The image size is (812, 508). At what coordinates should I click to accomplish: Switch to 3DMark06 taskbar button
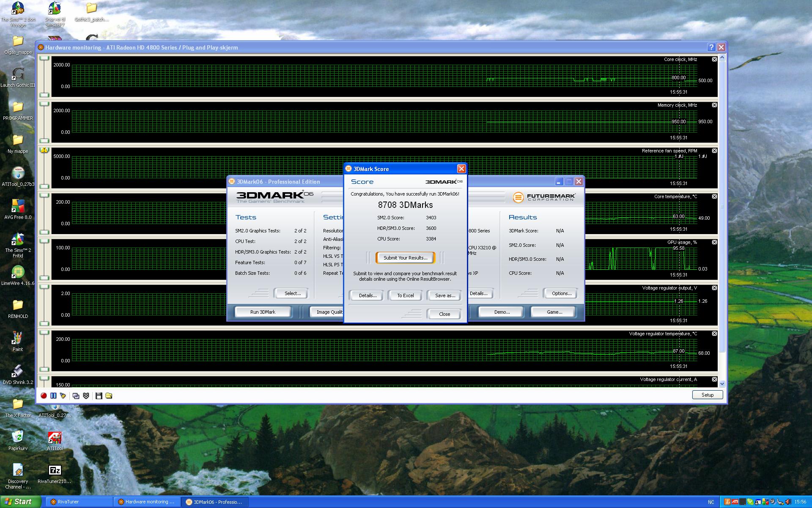tap(215, 502)
